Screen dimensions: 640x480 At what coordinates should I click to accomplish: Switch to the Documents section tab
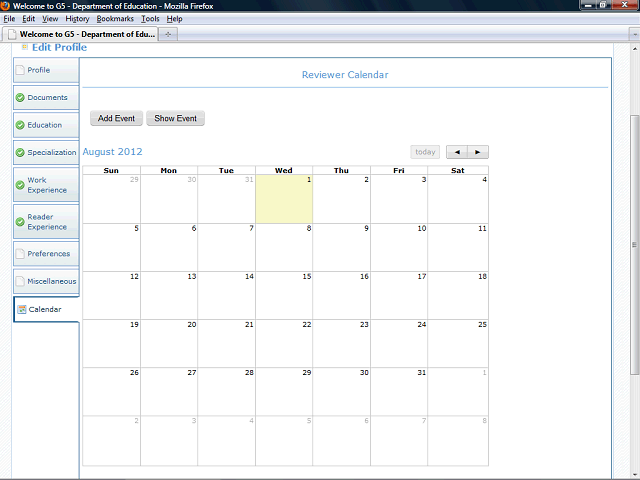(46, 98)
